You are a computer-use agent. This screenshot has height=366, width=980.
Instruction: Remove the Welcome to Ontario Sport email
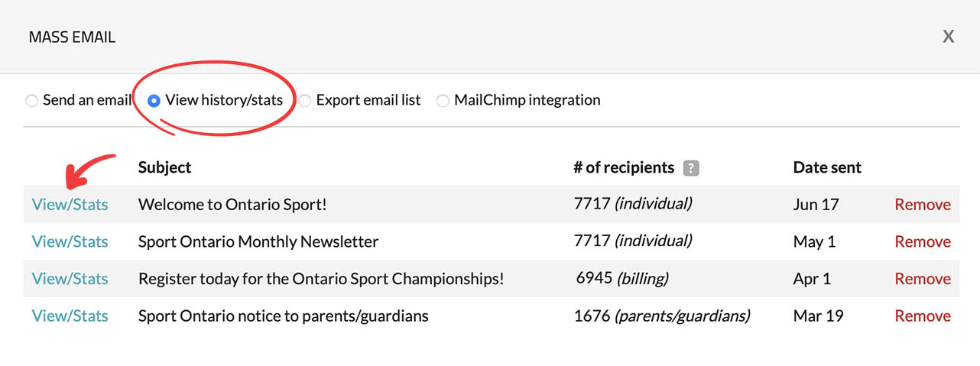click(x=923, y=205)
